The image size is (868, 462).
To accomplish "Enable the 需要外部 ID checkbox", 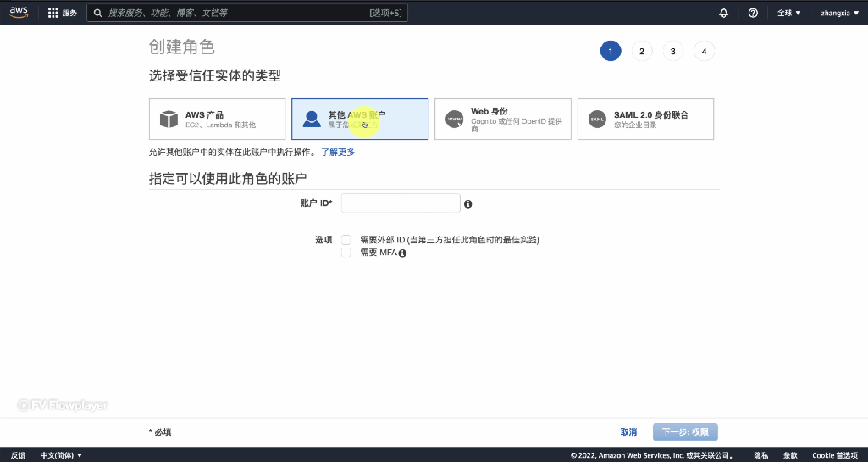I will point(346,240).
